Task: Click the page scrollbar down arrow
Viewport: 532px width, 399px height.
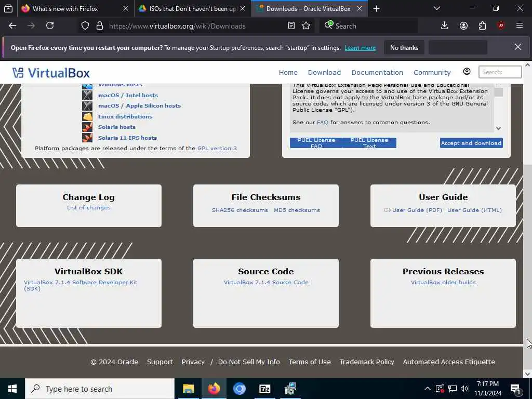Action: point(528,374)
